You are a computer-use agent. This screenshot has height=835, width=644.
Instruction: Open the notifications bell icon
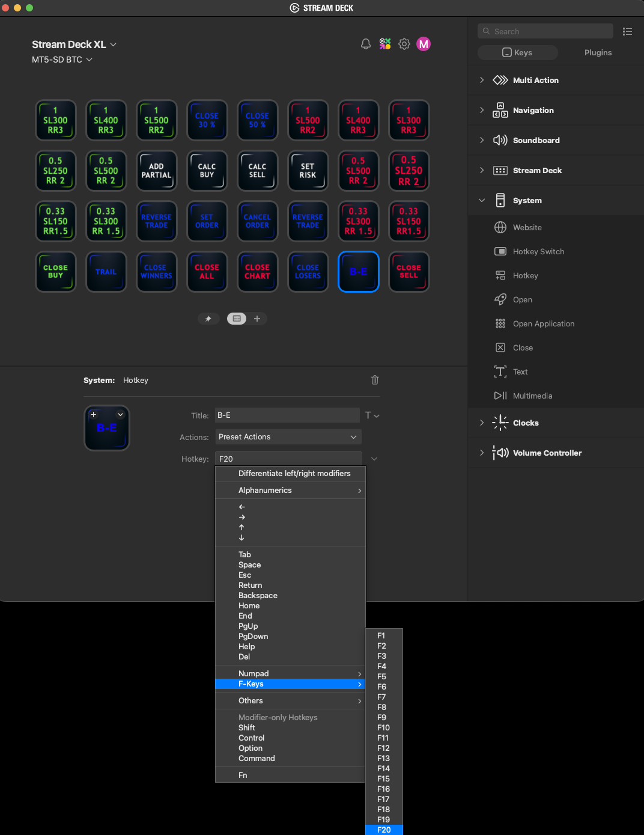365,44
